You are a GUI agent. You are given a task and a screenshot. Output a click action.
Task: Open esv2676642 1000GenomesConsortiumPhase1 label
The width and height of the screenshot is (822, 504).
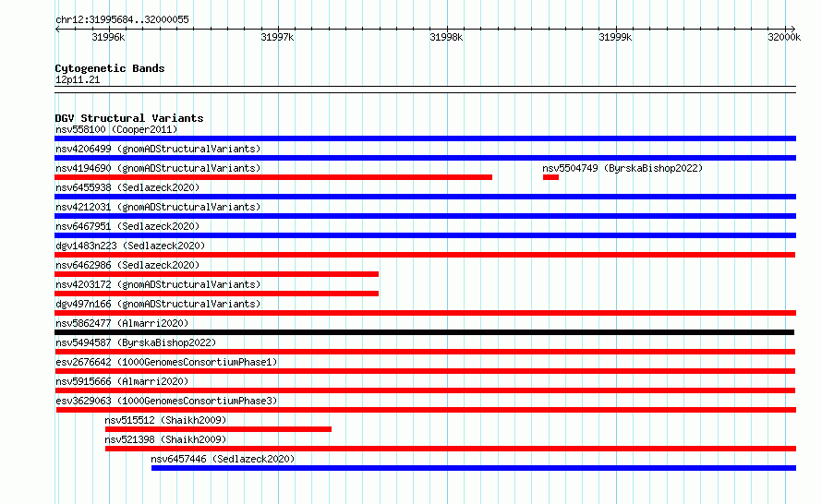(166, 362)
